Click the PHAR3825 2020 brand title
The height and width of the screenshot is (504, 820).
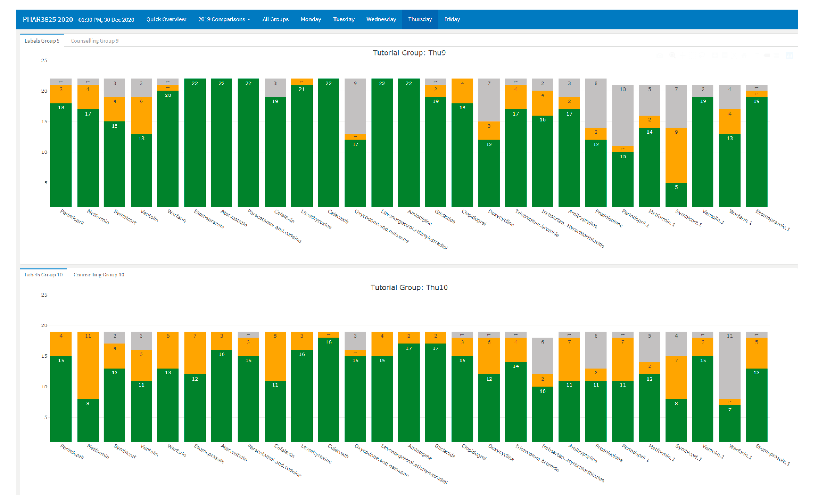pyautogui.click(x=48, y=19)
